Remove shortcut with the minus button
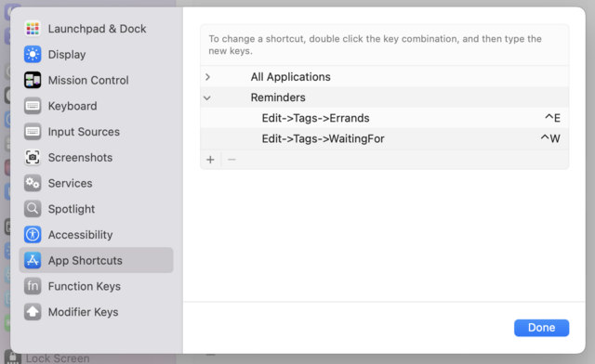This screenshot has height=364, width=595. tap(231, 160)
